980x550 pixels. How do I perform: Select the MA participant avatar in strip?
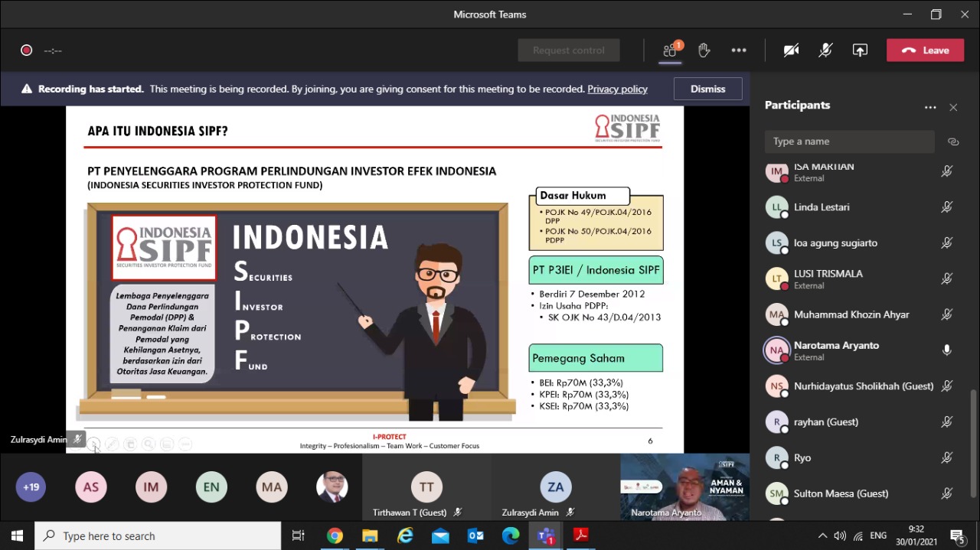pos(272,487)
